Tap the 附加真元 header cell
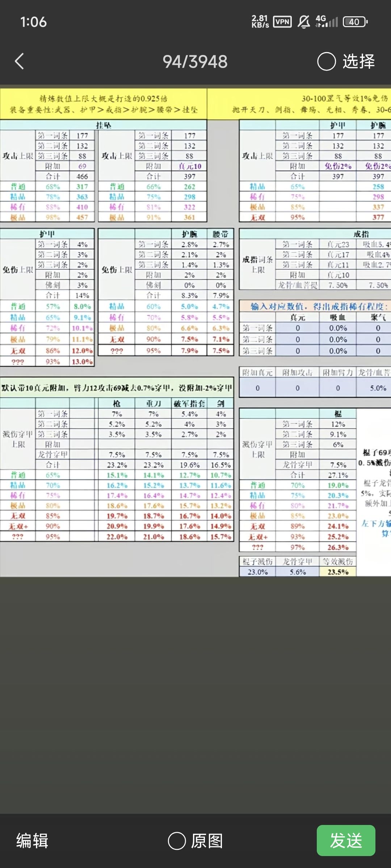This screenshot has width=391, height=868. tap(257, 373)
